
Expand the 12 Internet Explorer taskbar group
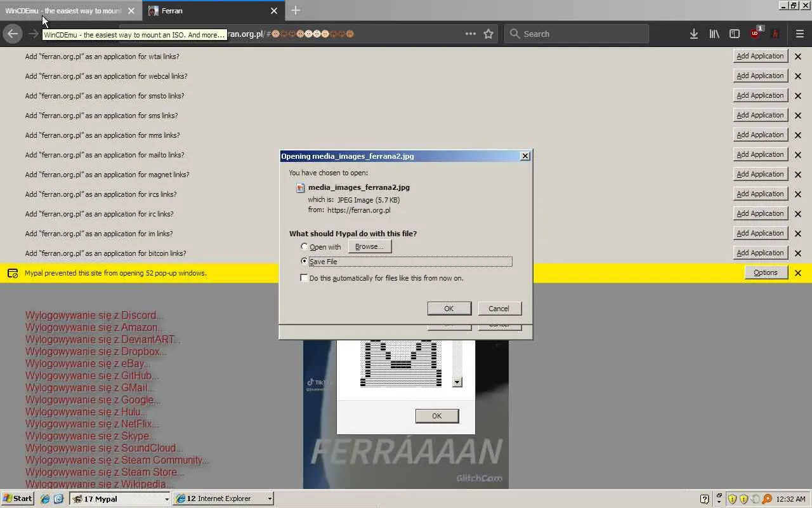[223, 498]
